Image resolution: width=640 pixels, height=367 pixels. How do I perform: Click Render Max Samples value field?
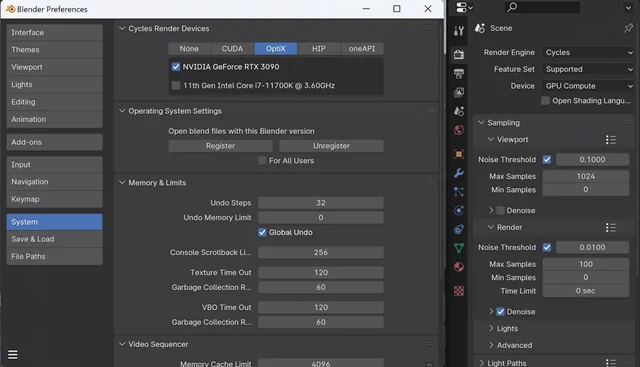click(x=586, y=264)
